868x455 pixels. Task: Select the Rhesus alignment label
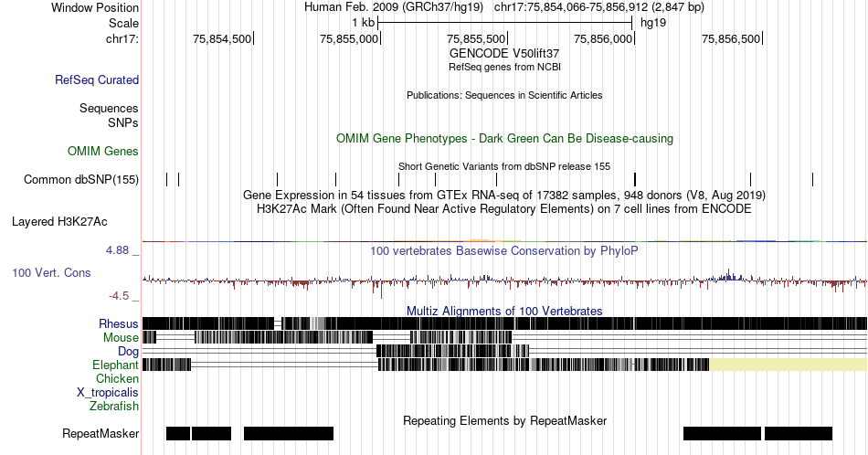pos(119,323)
